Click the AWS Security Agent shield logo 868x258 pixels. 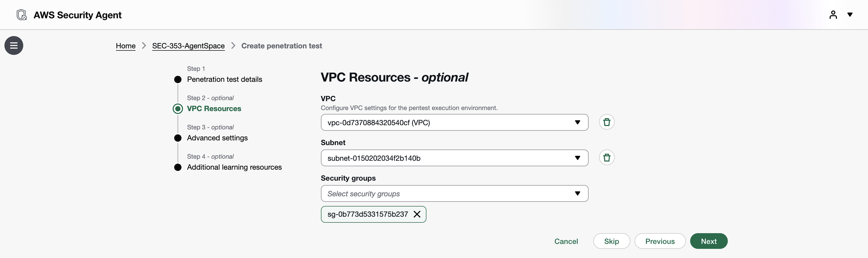(22, 15)
